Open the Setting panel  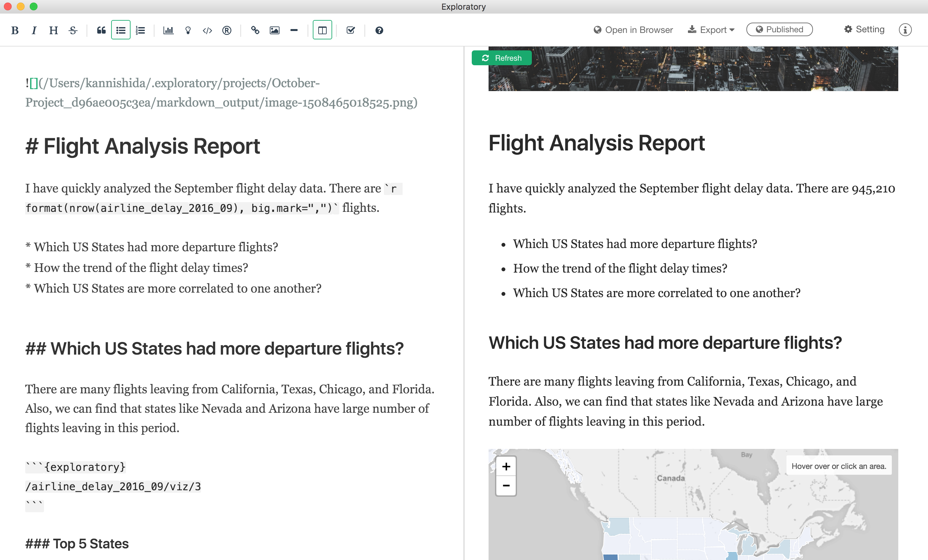click(x=864, y=29)
